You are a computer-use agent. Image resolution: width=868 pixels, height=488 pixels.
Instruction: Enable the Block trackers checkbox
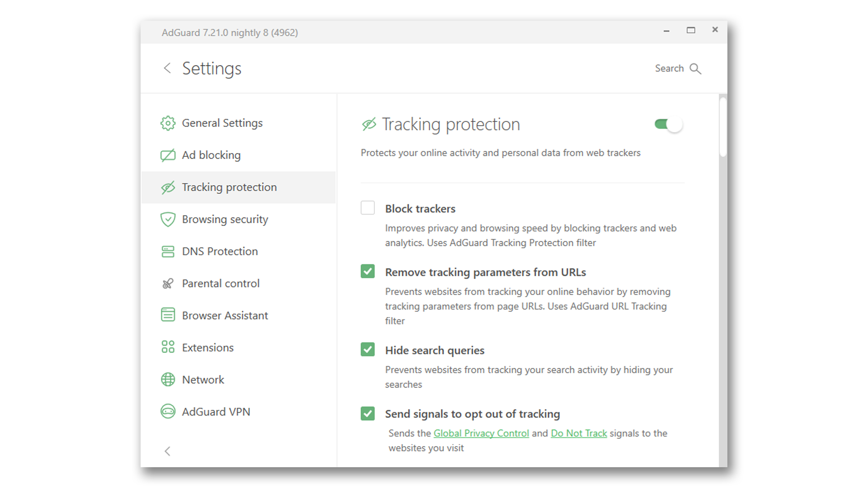(368, 207)
